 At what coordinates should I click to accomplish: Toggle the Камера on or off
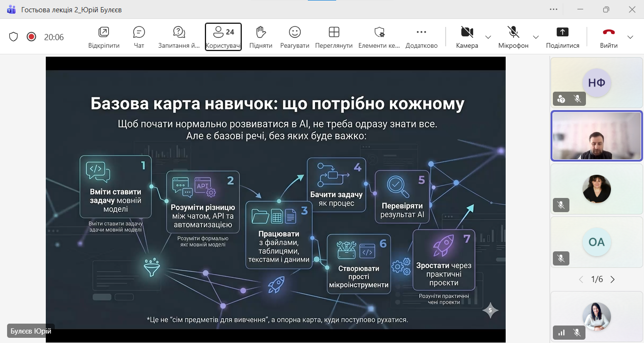point(467,37)
